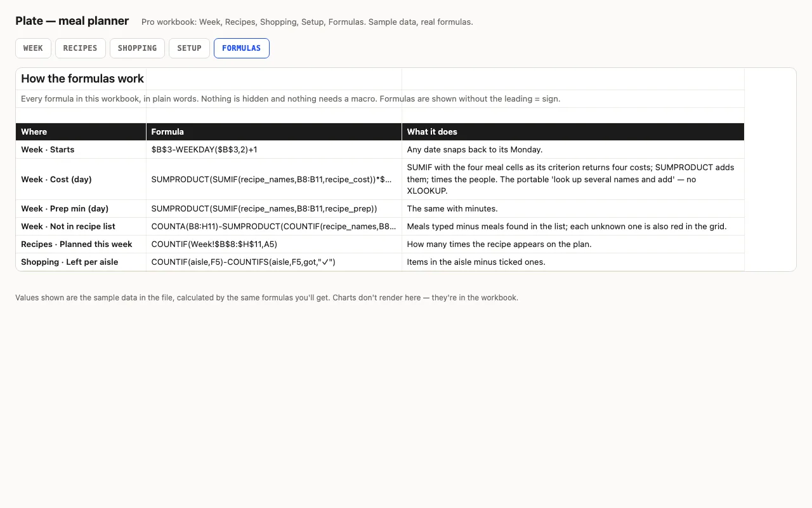Click the recipe_prep SUMPRODUCT formula cell
This screenshot has height=508, width=812.
(274, 209)
